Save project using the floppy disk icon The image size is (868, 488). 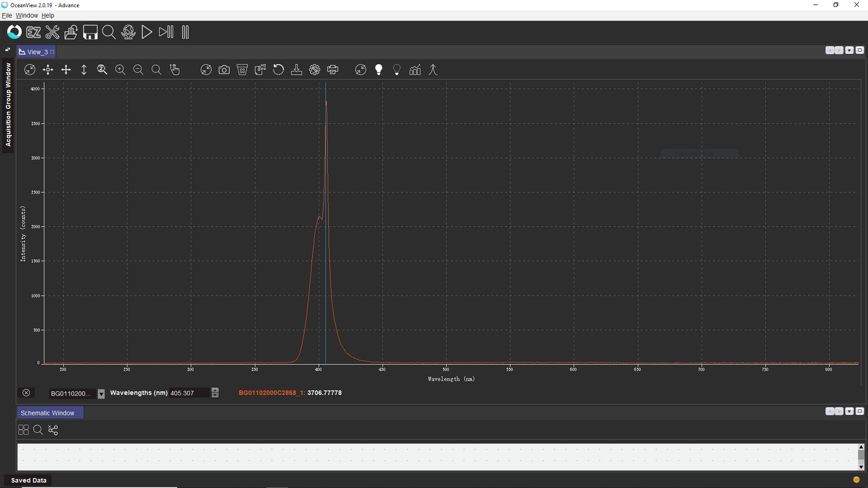[x=90, y=32]
